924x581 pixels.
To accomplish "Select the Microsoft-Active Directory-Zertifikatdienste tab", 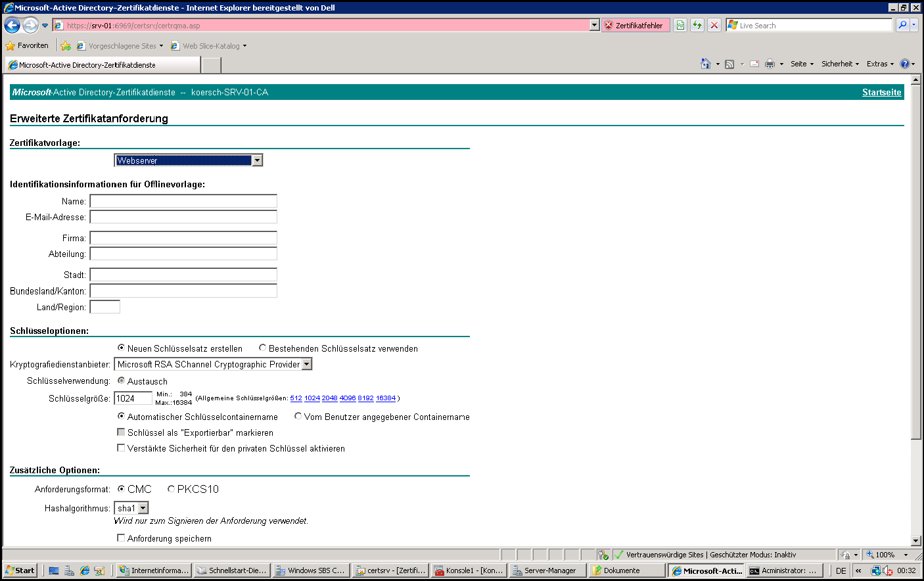I will 103,65.
